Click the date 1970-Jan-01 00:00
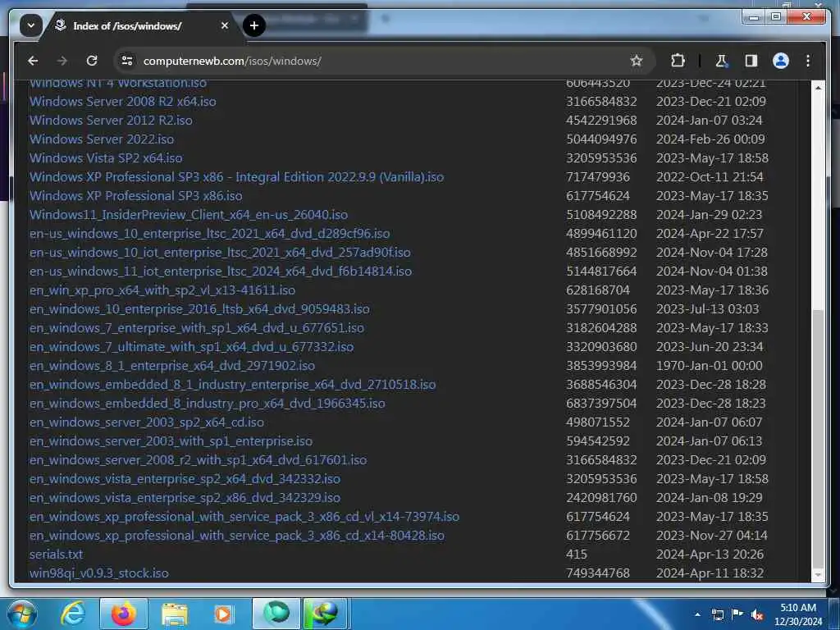 click(710, 366)
